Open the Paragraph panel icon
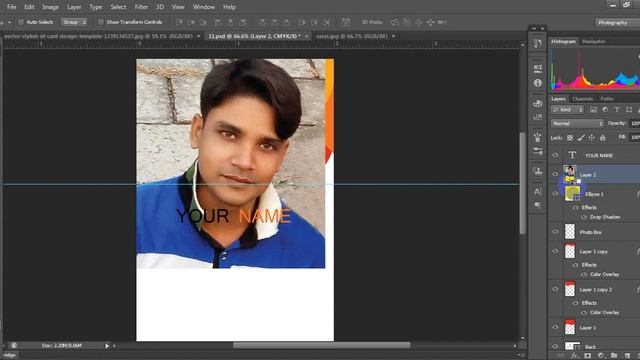 (x=538, y=205)
